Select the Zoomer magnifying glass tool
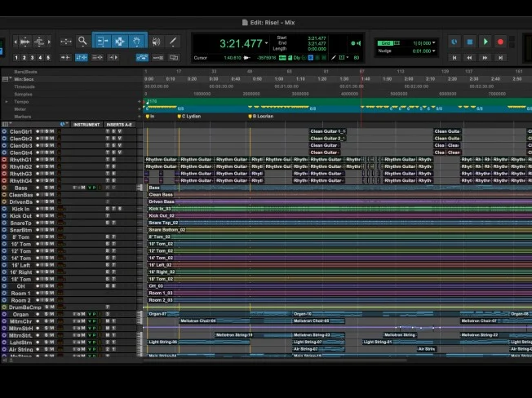 [82, 42]
